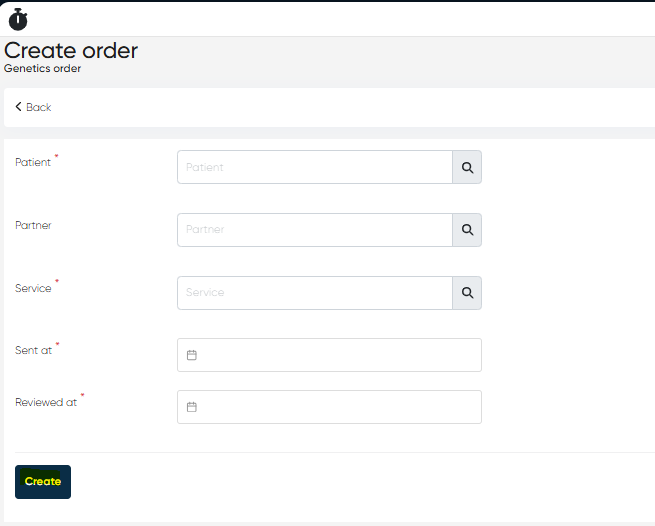Click the Partner field label
The width and height of the screenshot is (655, 526).
[x=33, y=225]
